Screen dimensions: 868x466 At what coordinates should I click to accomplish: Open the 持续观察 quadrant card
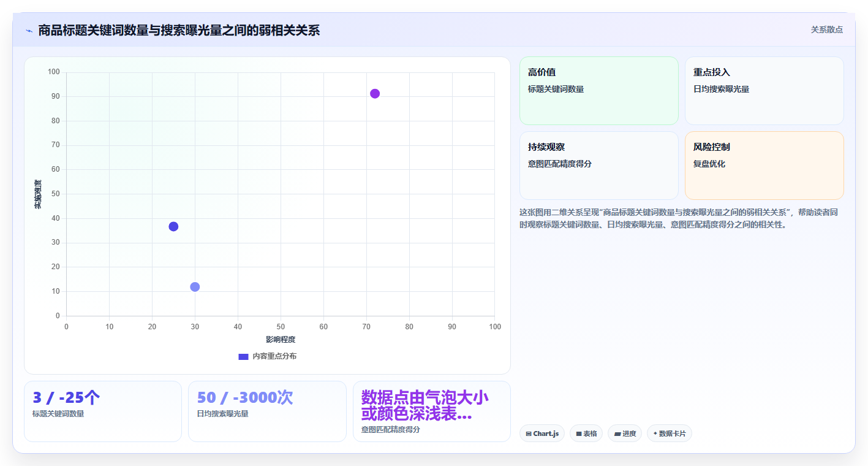(x=599, y=166)
